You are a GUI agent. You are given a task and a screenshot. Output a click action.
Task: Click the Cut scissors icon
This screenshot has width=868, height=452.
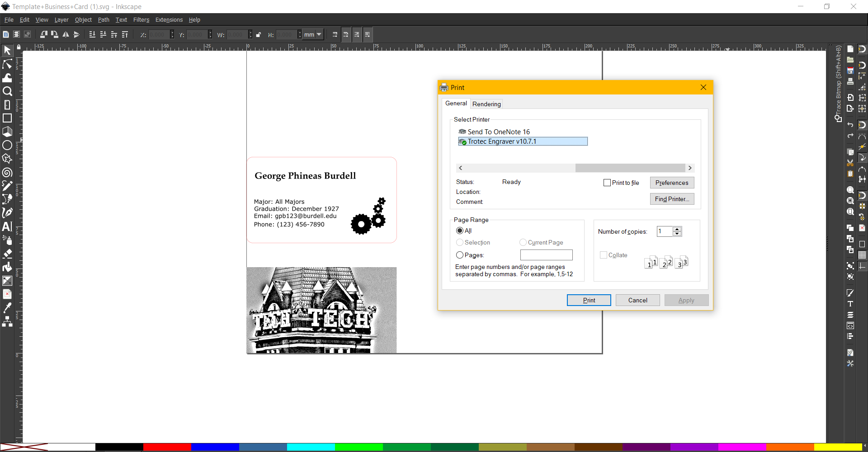click(x=850, y=163)
